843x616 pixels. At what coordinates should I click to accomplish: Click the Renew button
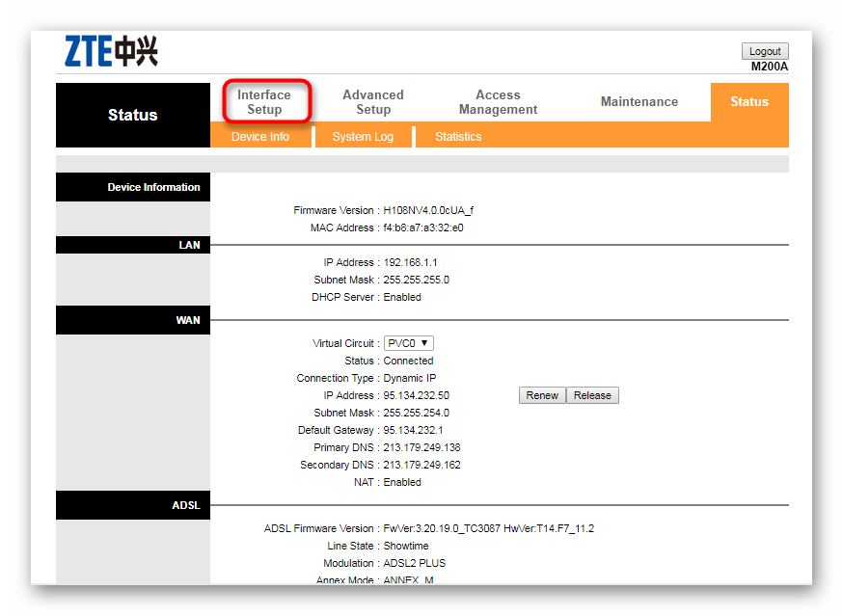click(542, 395)
